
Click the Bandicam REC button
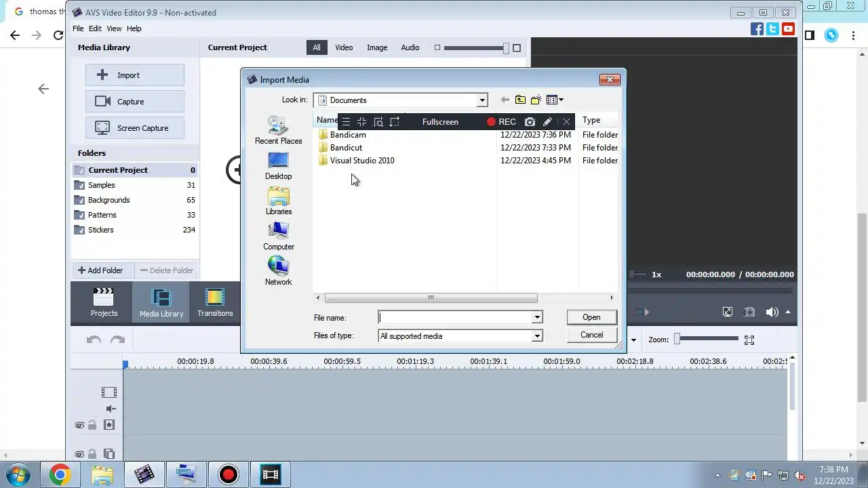pos(501,122)
